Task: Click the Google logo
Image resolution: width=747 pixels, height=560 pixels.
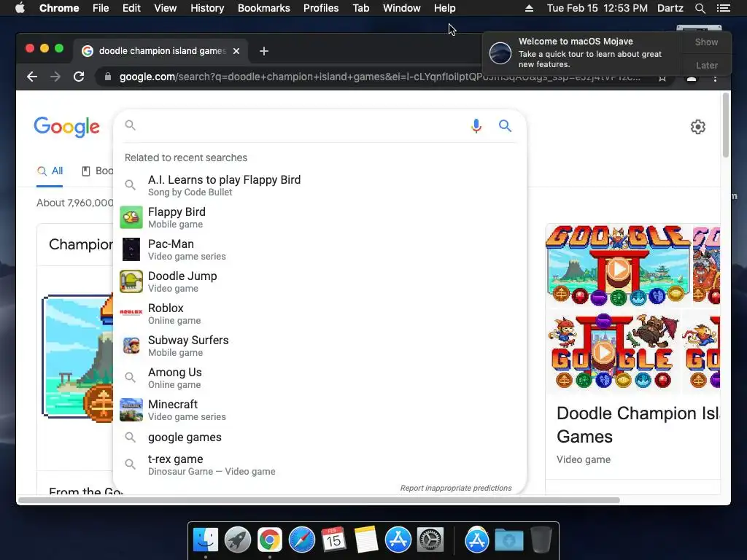Action: click(x=66, y=127)
